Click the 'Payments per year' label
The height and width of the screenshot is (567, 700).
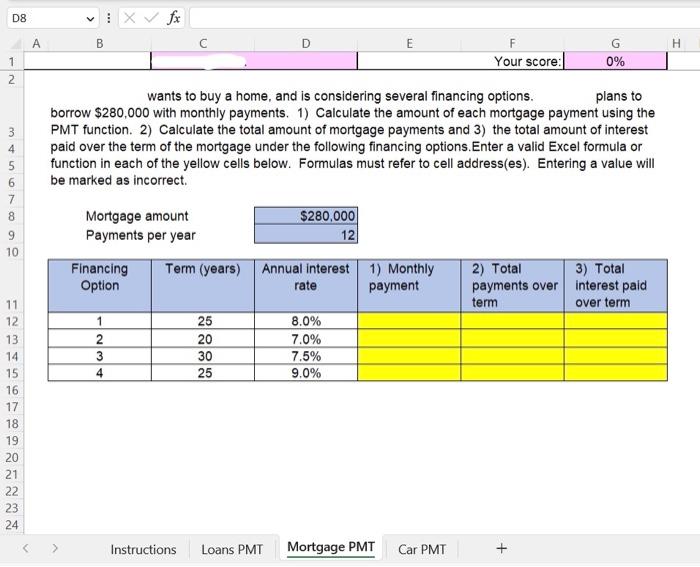point(141,235)
